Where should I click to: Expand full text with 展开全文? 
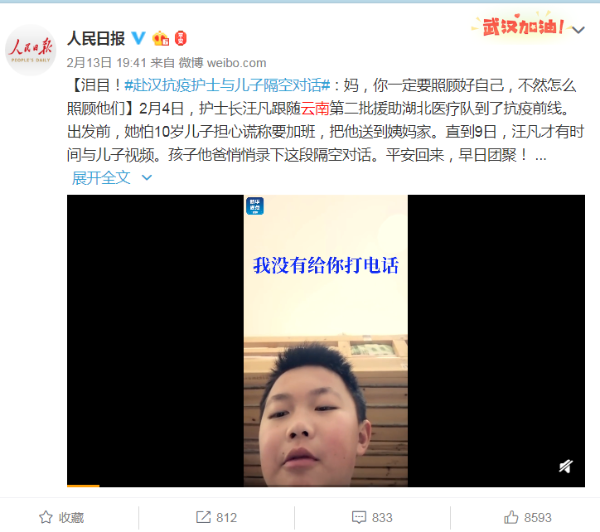[101, 178]
